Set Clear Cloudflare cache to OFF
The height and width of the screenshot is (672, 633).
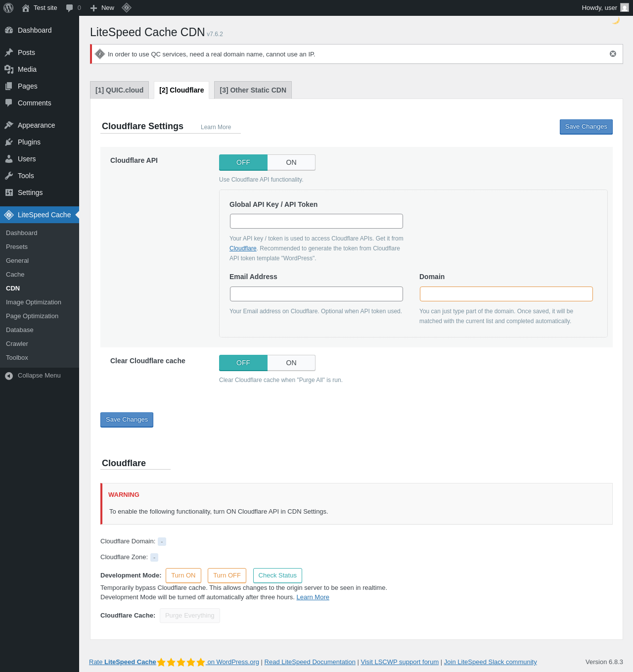coord(243,363)
